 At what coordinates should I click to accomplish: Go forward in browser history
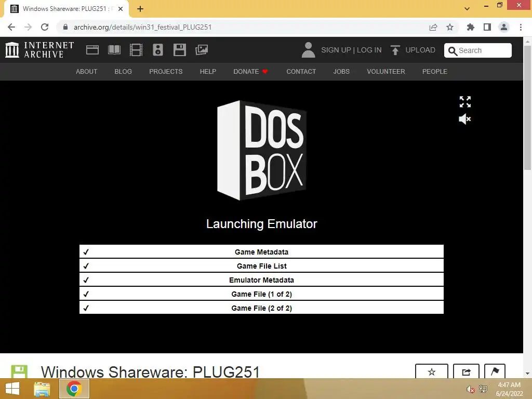click(x=28, y=27)
